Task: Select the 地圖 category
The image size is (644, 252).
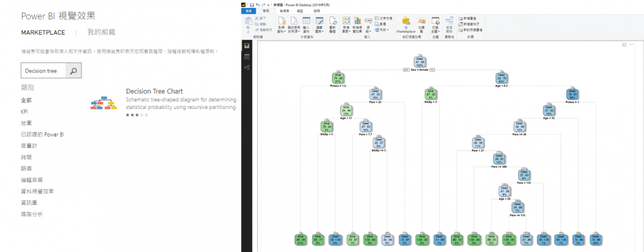Action: click(26, 123)
